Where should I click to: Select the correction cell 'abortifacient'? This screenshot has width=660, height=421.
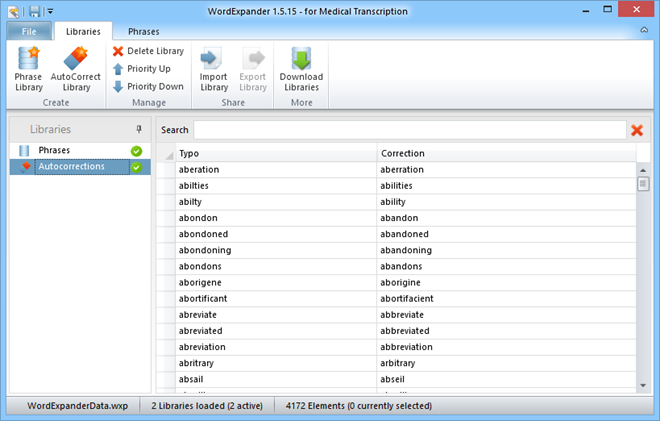[506, 298]
